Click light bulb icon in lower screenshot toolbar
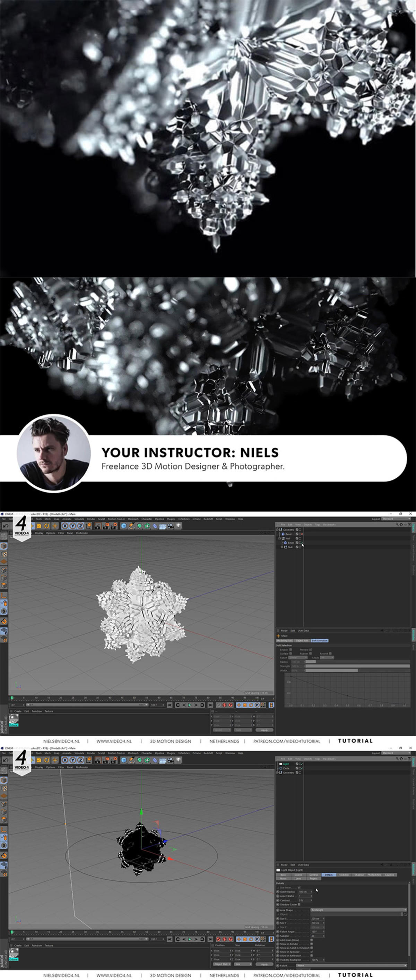416x980 pixels. [x=178, y=760]
